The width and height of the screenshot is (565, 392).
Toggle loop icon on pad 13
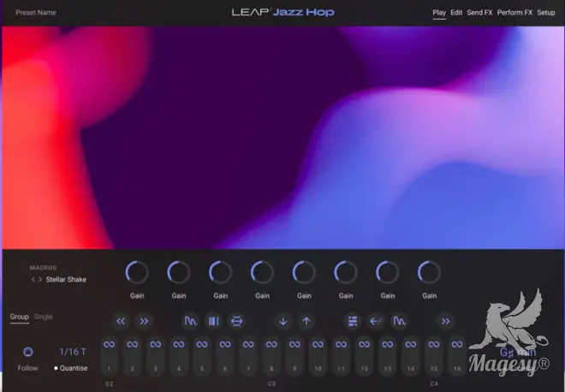387,344
